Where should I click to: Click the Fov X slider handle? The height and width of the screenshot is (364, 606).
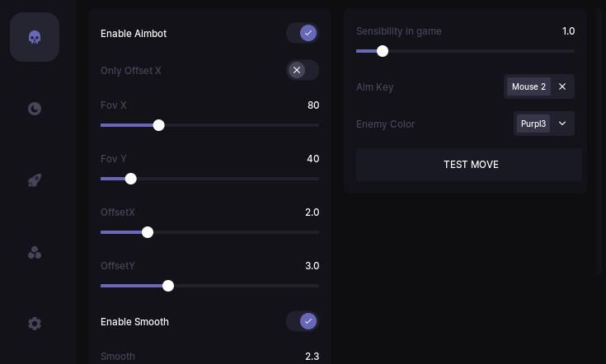tap(159, 125)
